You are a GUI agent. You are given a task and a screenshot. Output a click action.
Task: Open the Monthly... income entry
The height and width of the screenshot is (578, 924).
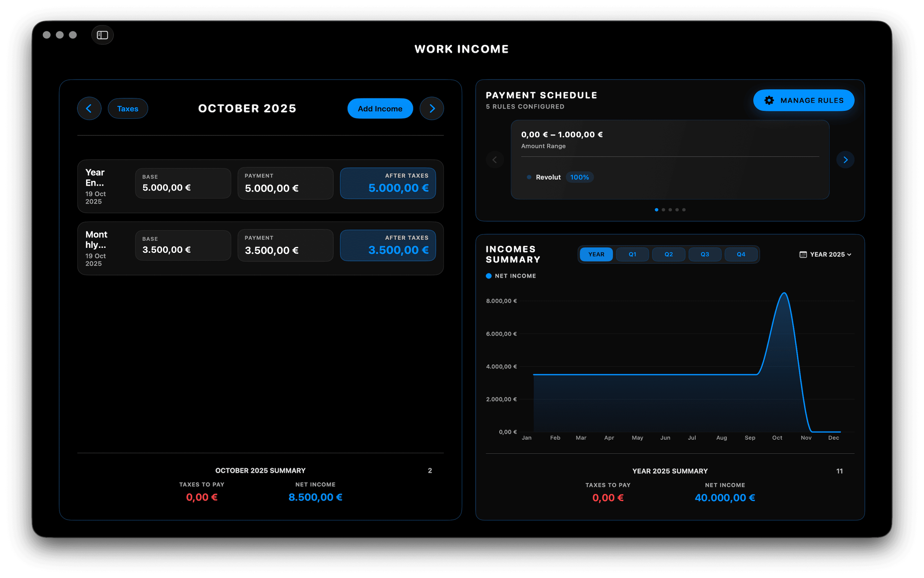pyautogui.click(x=261, y=249)
